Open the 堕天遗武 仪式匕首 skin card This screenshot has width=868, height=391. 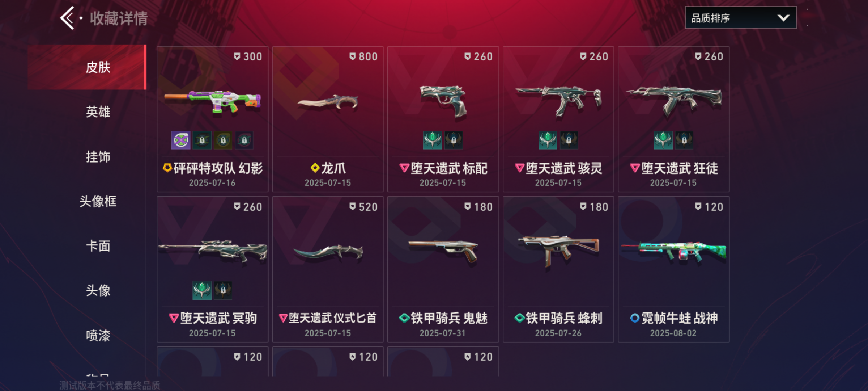pyautogui.click(x=328, y=269)
